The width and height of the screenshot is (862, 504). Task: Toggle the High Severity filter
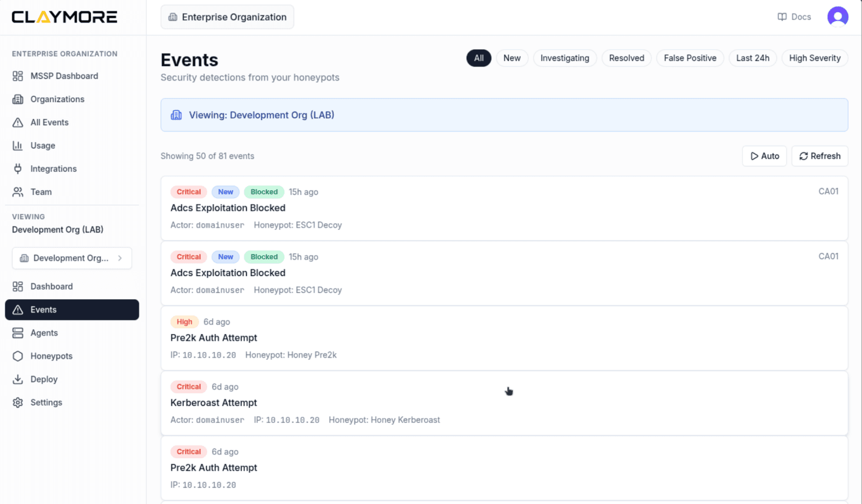[x=815, y=58]
